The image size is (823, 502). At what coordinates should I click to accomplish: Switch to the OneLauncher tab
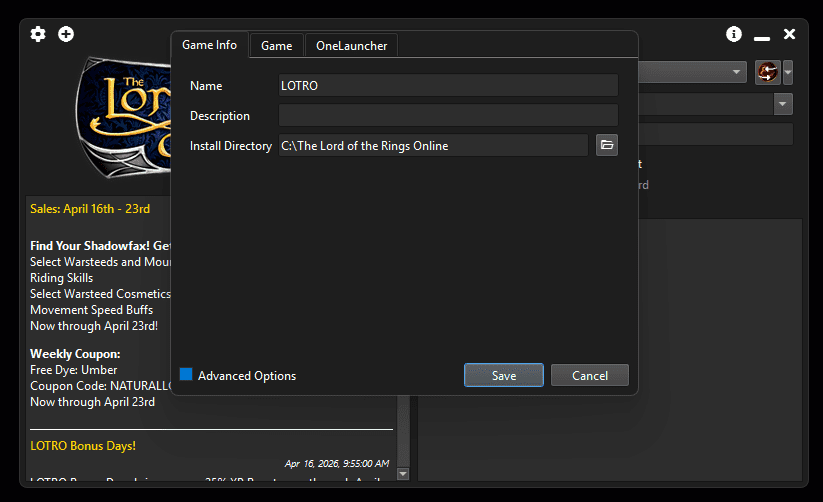[x=352, y=46]
